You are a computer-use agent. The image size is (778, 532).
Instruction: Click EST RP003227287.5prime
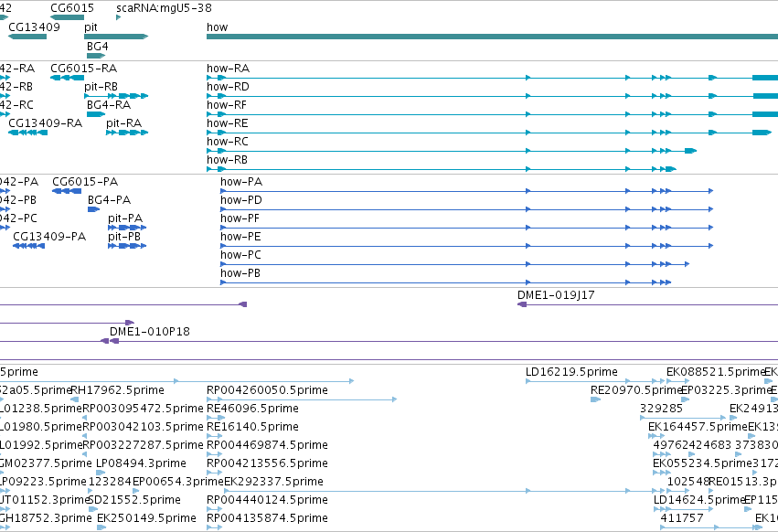click(x=143, y=445)
